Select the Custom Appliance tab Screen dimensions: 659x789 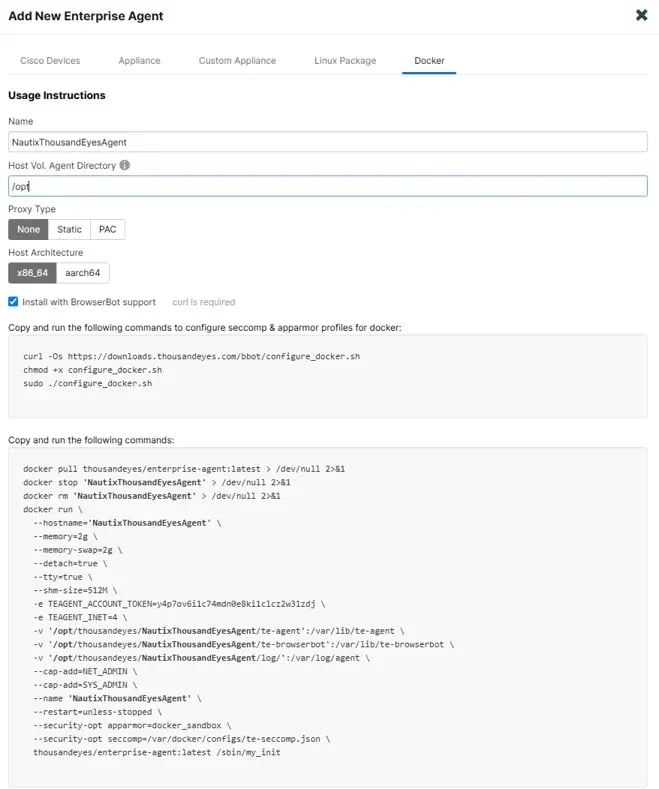237,60
